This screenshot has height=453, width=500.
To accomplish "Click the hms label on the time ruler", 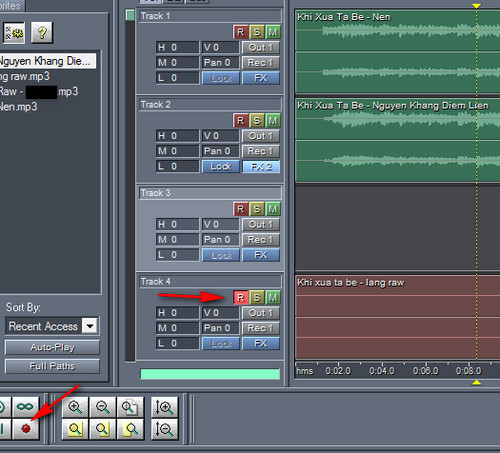I will click(x=305, y=371).
